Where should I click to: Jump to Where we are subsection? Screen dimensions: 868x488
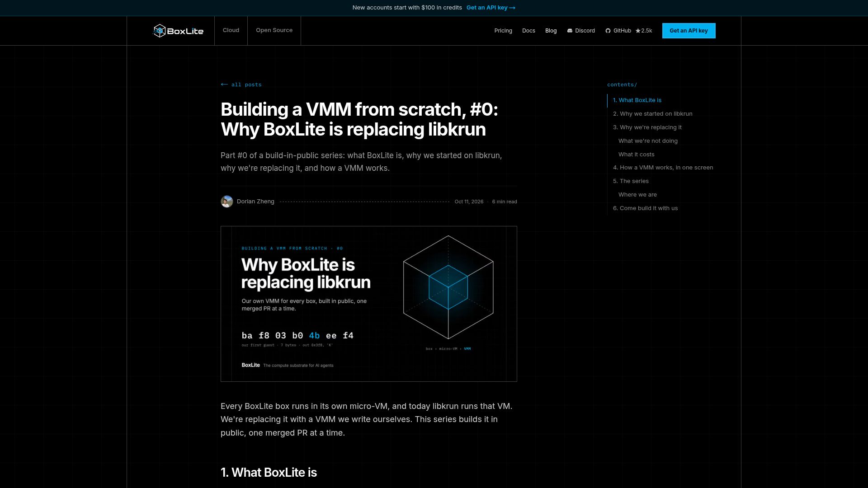tap(637, 195)
